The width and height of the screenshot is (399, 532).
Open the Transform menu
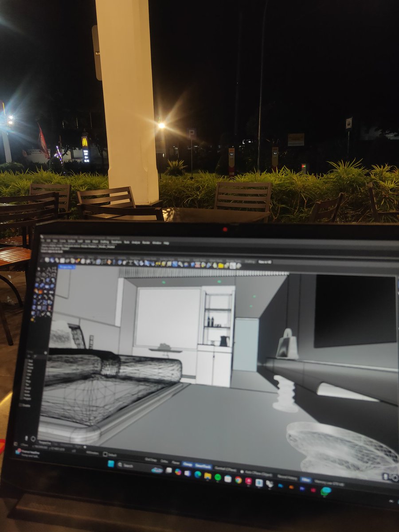click(117, 242)
